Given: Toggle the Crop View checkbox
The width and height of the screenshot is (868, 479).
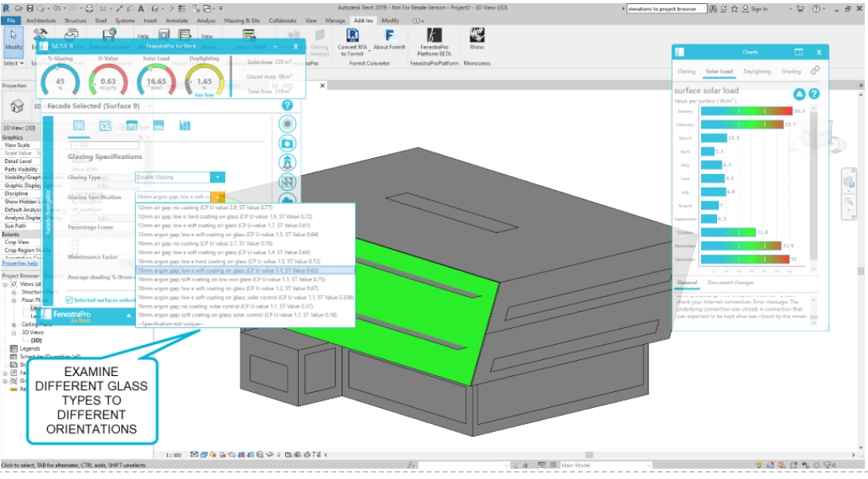Looking at the screenshot, I should point(75,242).
